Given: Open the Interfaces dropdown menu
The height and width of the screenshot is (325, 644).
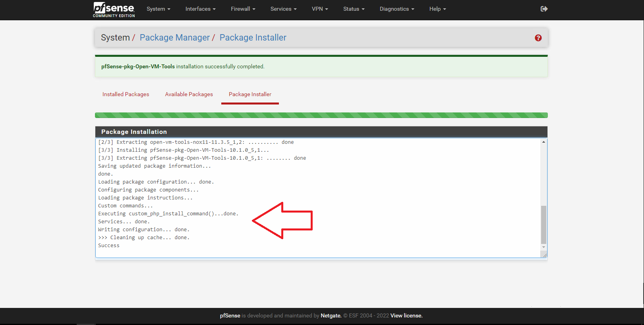Looking at the screenshot, I should (201, 9).
